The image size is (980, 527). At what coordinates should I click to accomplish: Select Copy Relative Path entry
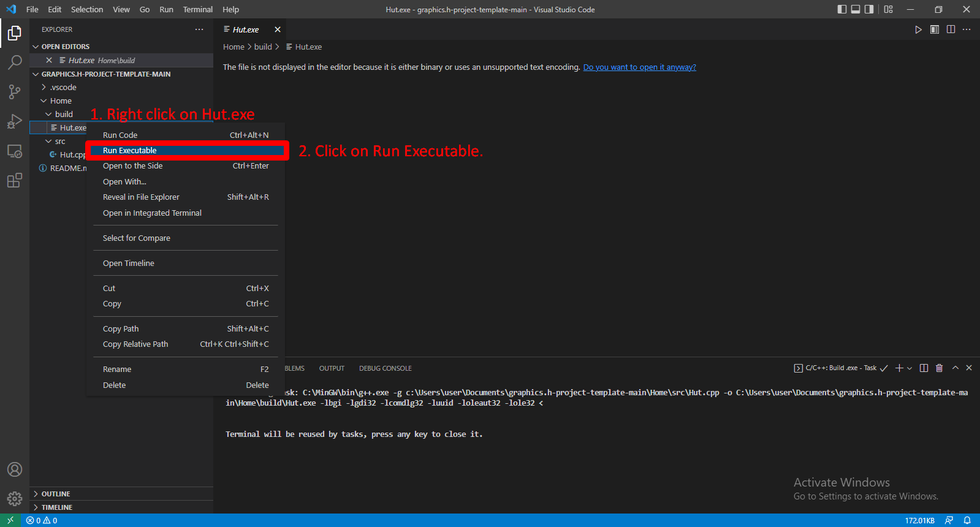tap(186, 344)
